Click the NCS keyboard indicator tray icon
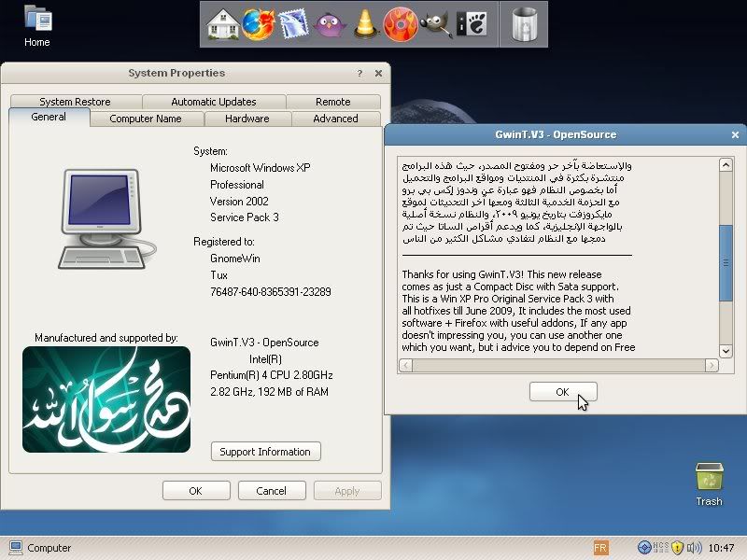Screen dimensions: 747x560 click(x=660, y=548)
